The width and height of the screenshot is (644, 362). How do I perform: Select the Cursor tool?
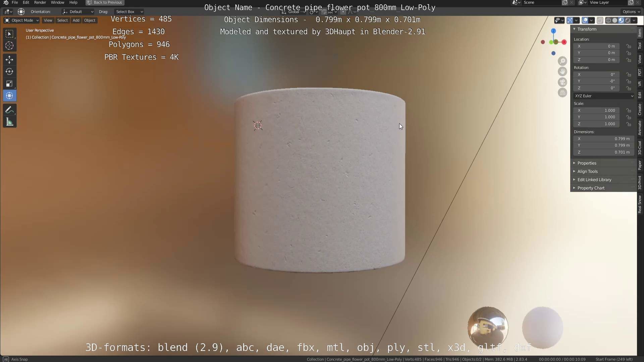pyautogui.click(x=9, y=46)
